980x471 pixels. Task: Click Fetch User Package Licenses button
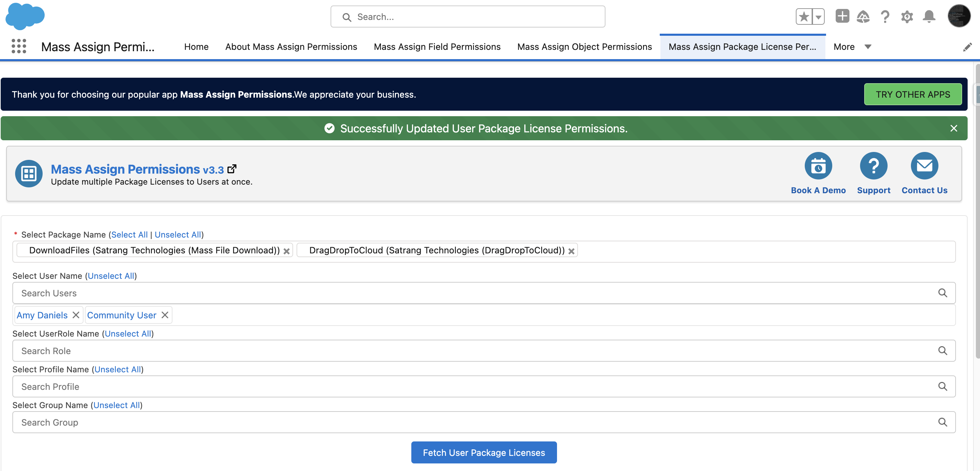point(483,452)
